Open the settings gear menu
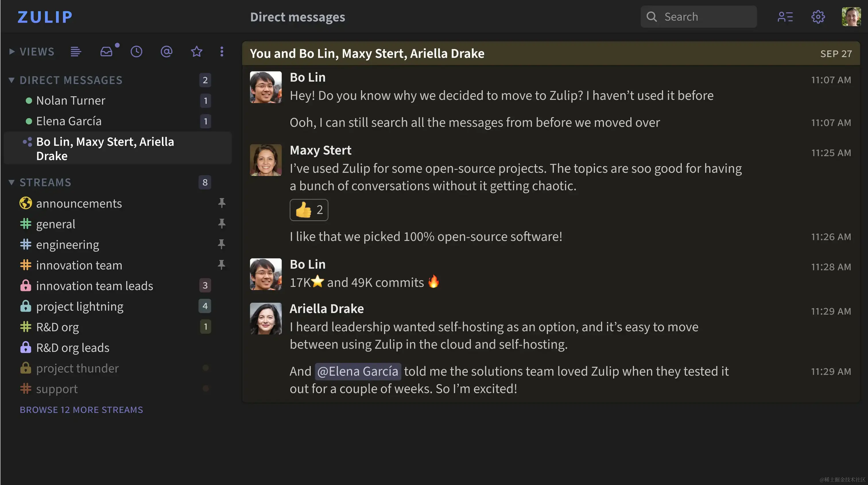 click(818, 17)
